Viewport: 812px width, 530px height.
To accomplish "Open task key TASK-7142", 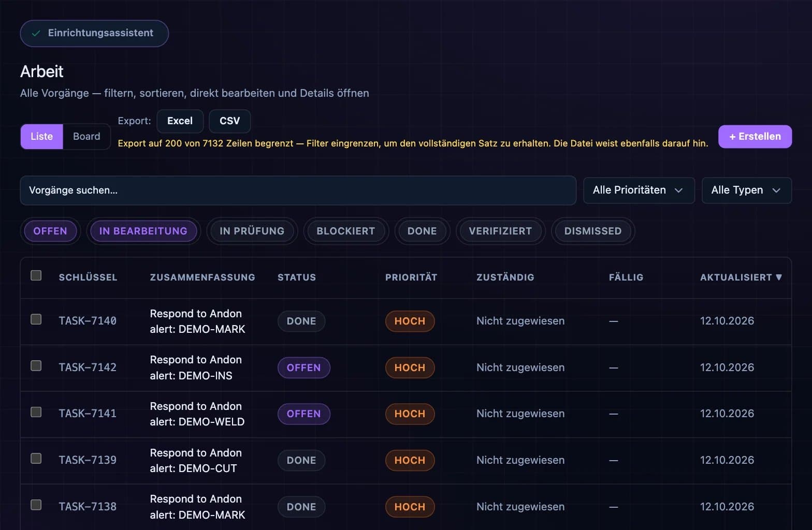I will pyautogui.click(x=88, y=367).
